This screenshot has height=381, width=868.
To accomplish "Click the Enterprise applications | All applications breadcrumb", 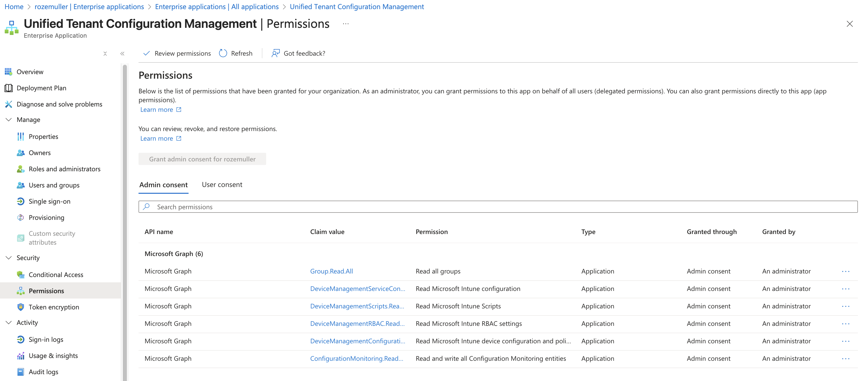I will tap(217, 7).
